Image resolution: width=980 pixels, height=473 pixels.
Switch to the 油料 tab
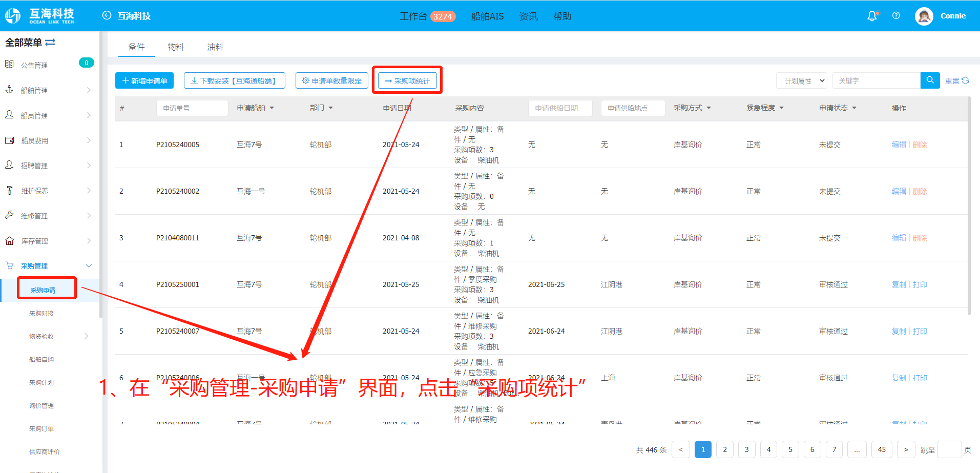coord(215,47)
